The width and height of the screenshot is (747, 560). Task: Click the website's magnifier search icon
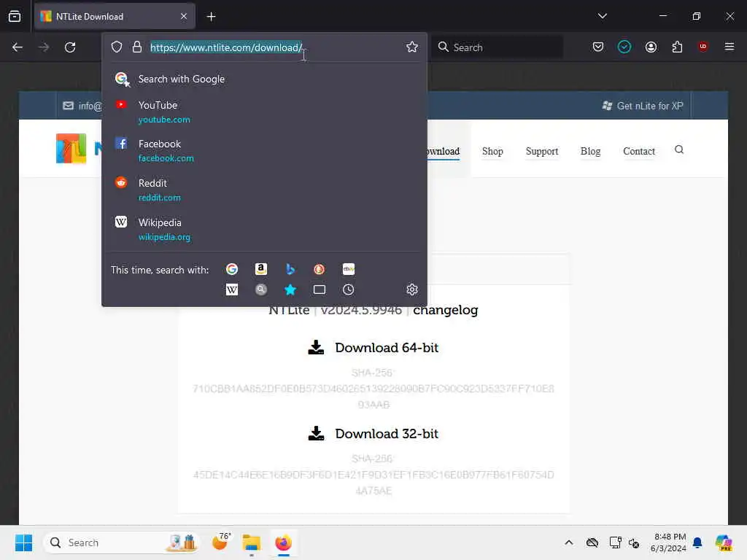pyautogui.click(x=679, y=150)
